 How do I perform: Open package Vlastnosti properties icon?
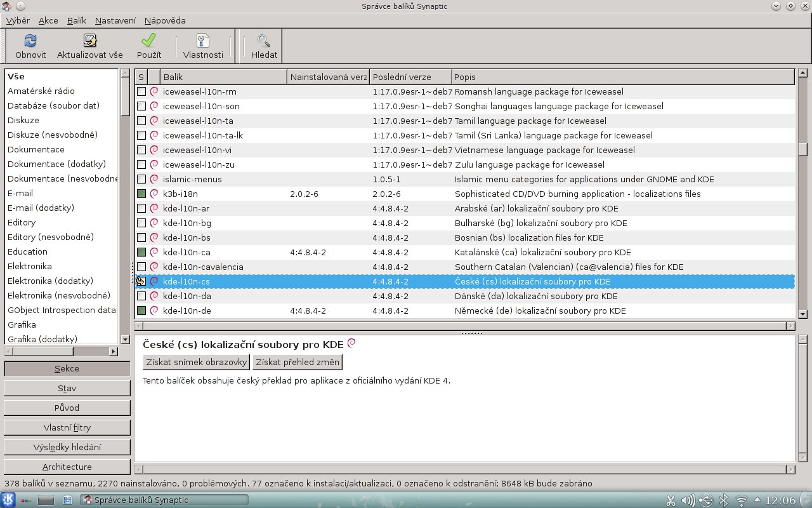(x=203, y=41)
